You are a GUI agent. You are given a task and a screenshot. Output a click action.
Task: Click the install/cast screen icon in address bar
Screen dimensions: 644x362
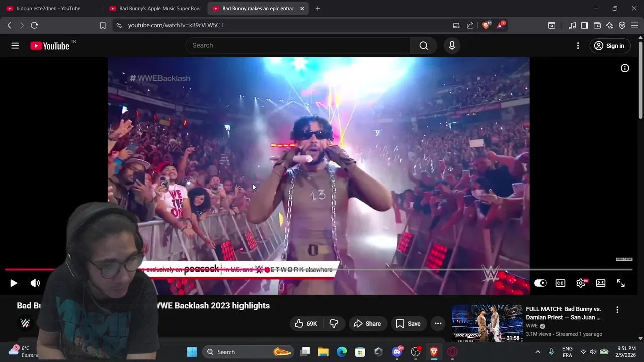[x=456, y=25]
